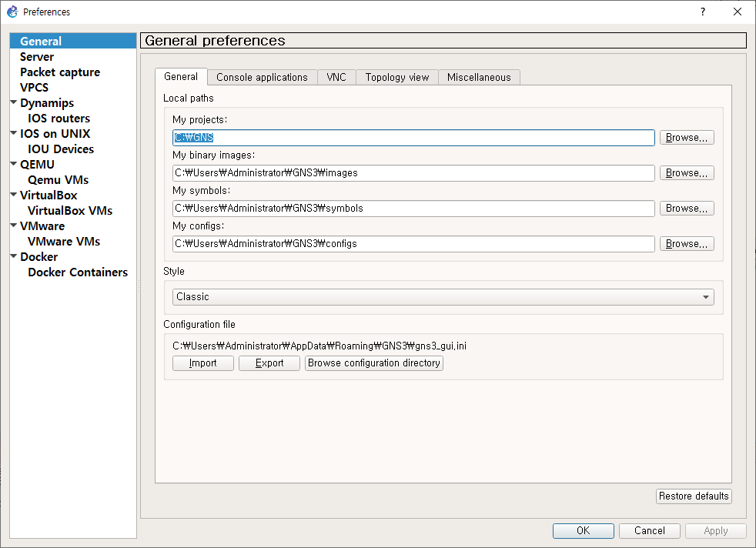Close the Preferences window
The width and height of the screenshot is (756, 548).
point(738,12)
